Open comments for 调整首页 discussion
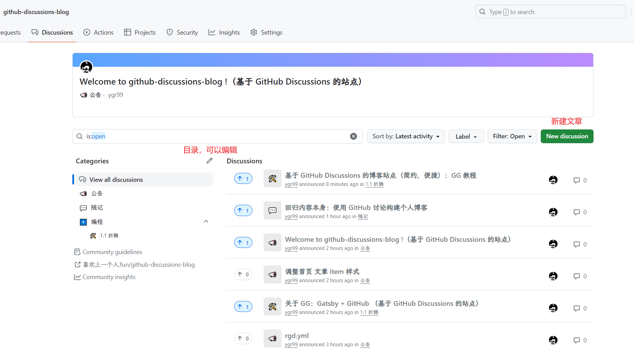This screenshot has height=364, width=634. click(x=580, y=276)
